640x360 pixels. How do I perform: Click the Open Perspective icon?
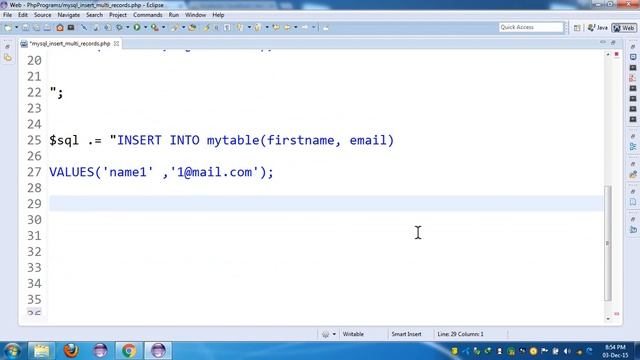[x=577, y=28]
